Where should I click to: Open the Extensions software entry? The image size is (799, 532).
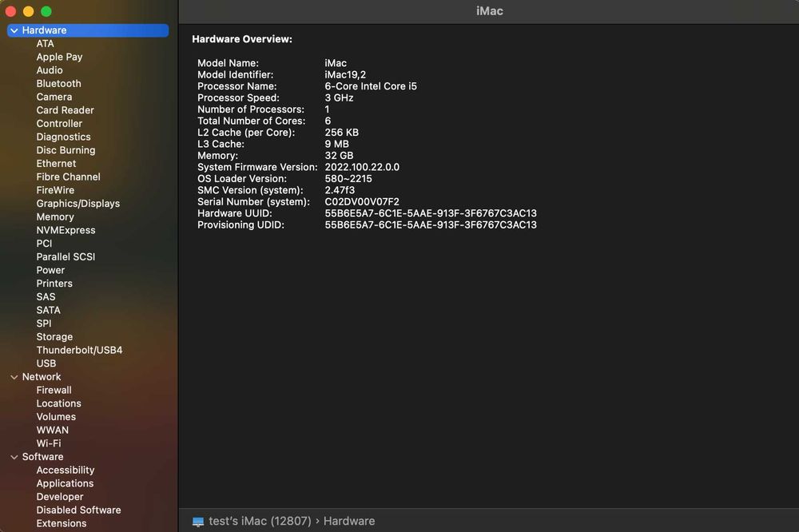pos(62,523)
